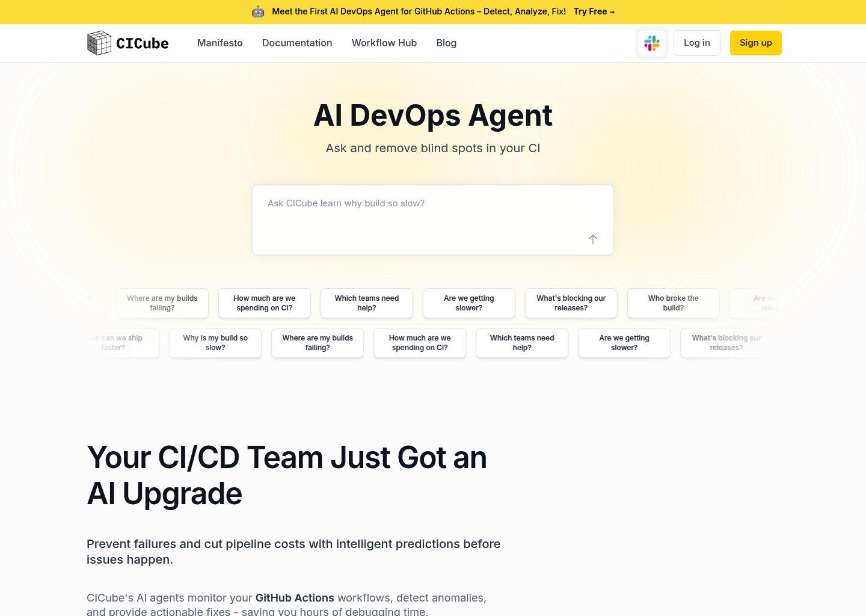This screenshot has width=866, height=616.
Task: Open the Manifesto page
Action: click(x=220, y=43)
